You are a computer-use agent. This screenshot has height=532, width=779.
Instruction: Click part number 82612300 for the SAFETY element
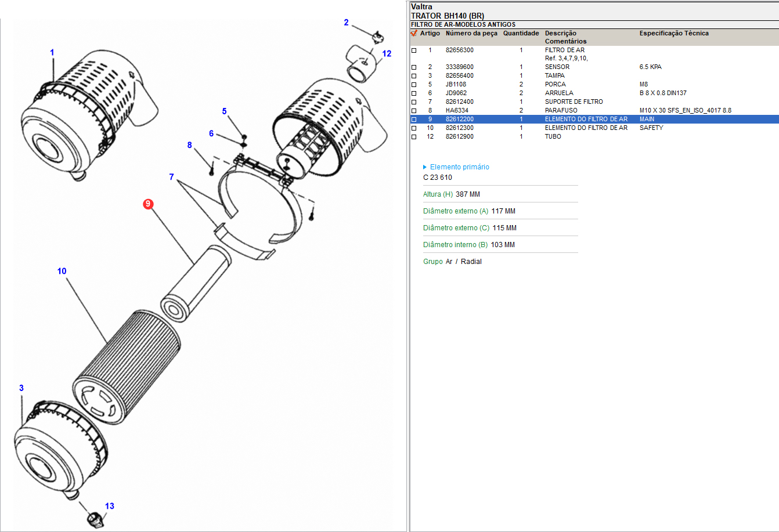(459, 128)
